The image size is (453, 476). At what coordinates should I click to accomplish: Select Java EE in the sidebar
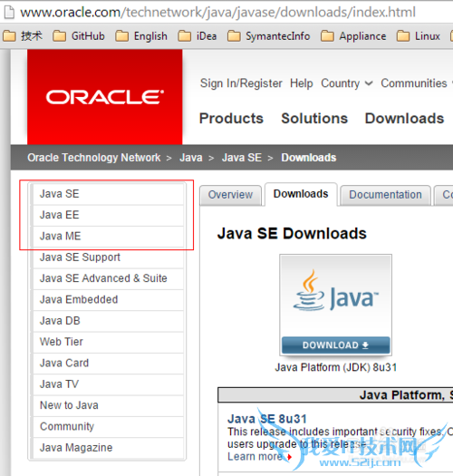108,215
